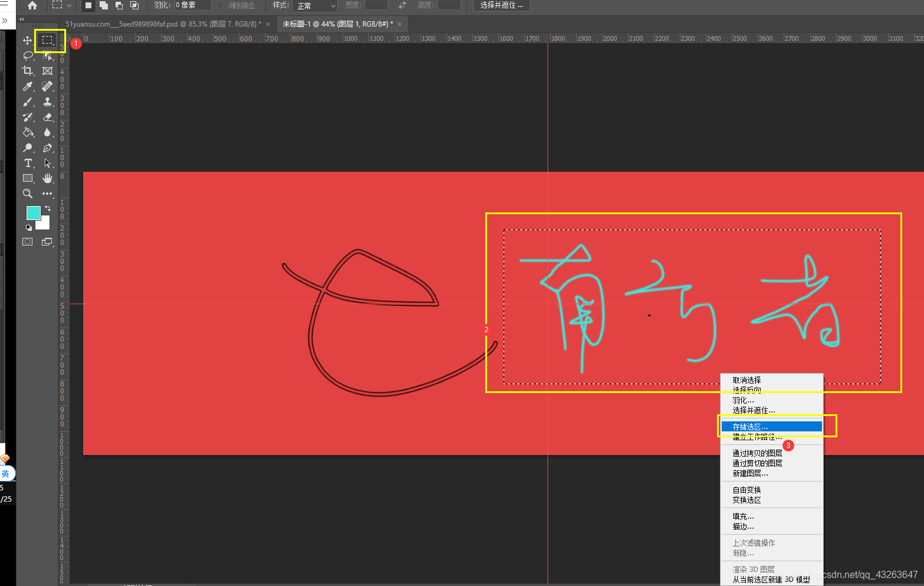Close the 未标题-1 document tab
The image size is (924, 586).
400,24
